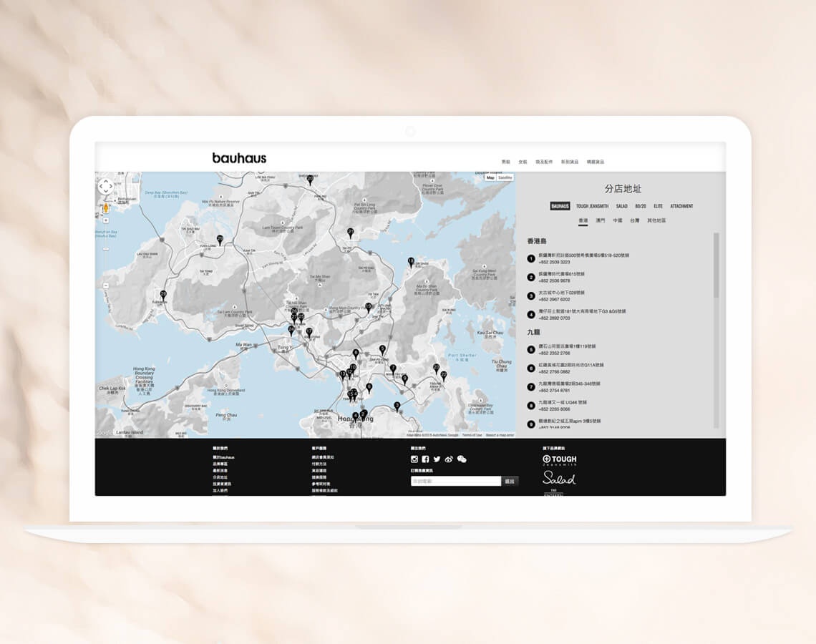The image size is (816, 644).
Task: Open the WeChat icon in footer
Action: coord(462,459)
